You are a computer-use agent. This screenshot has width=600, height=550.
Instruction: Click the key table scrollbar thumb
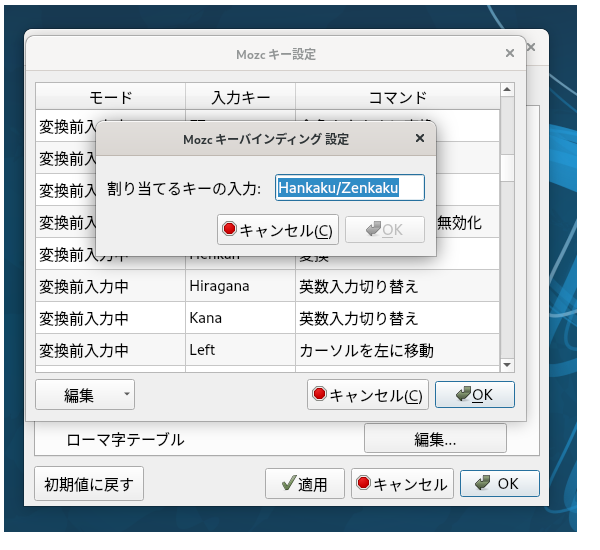(507, 168)
